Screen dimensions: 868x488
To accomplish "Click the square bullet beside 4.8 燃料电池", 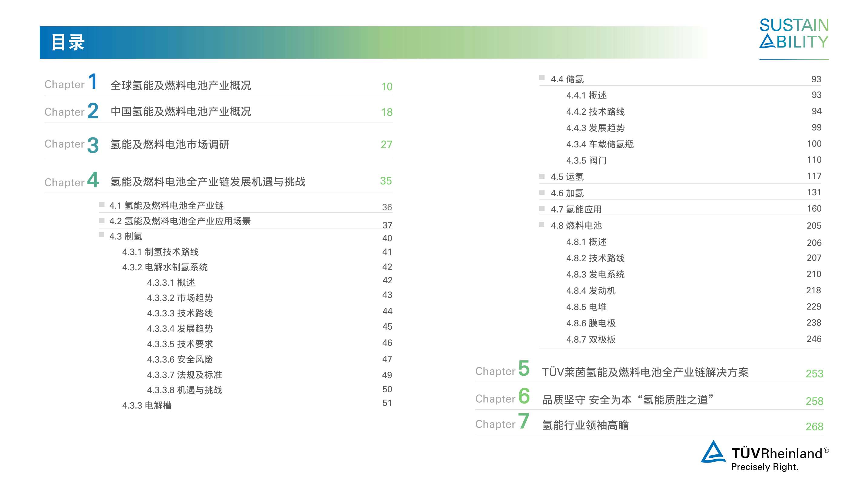I will 542,224.
